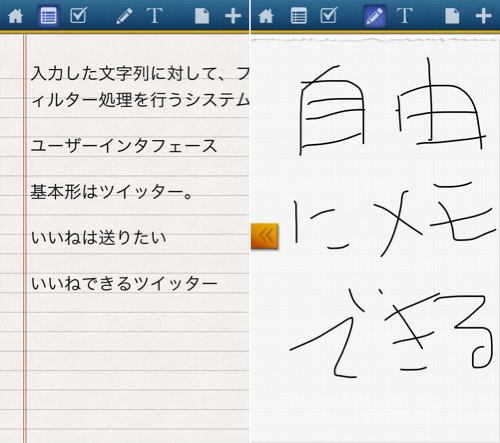Switch to list view icon, right screen
The height and width of the screenshot is (443, 500).
pos(299,16)
